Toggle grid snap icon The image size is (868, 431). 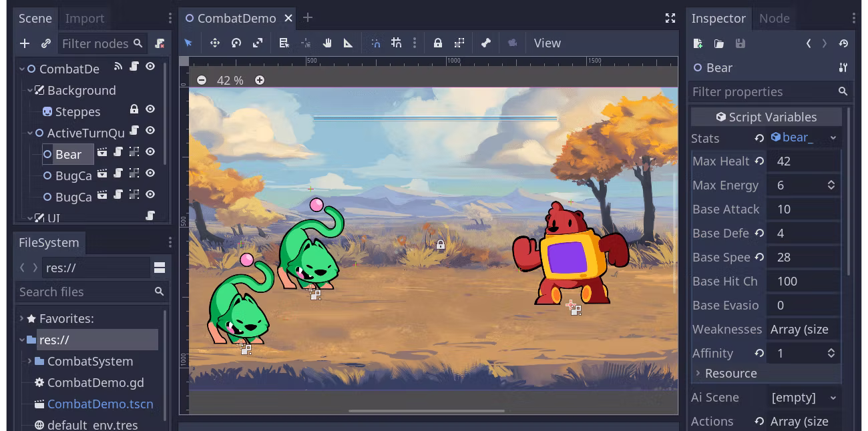pyautogui.click(x=397, y=43)
